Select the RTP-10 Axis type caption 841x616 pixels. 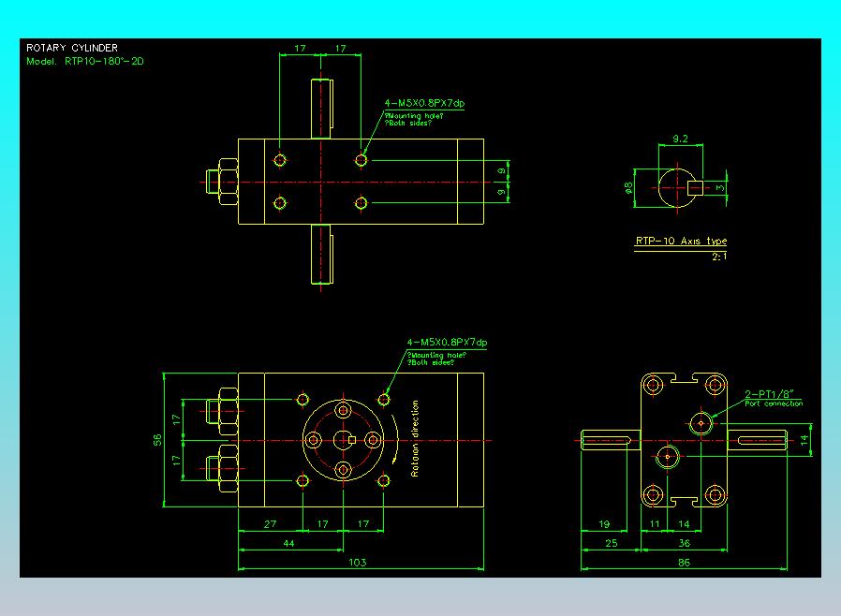click(x=681, y=241)
